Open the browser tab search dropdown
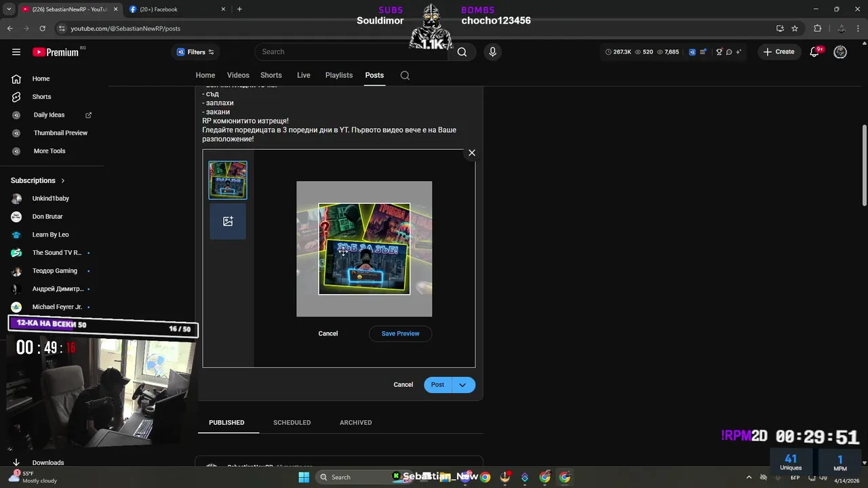Viewport: 868px width, 488px height. point(9,9)
